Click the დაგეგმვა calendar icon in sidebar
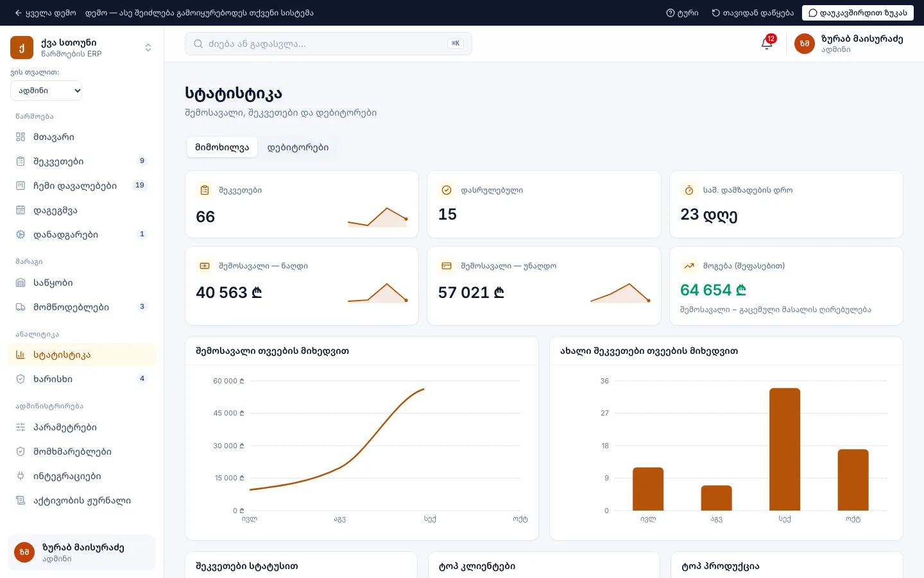 21,210
